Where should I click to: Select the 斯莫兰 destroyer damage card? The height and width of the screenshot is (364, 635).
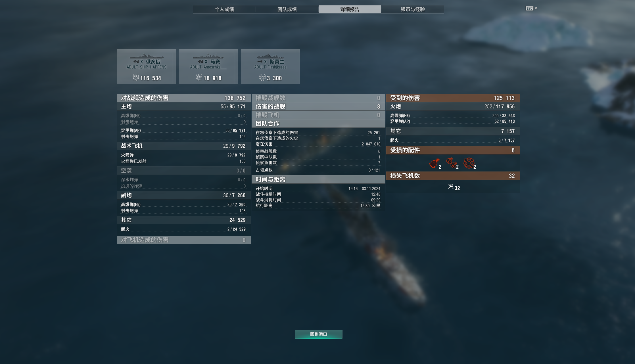coord(270,67)
